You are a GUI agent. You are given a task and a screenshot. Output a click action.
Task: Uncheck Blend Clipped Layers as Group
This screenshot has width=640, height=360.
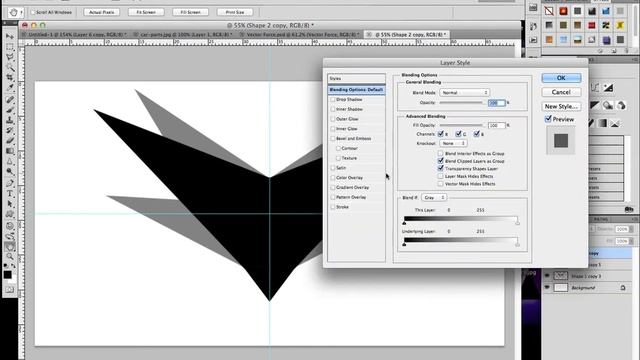click(x=440, y=161)
